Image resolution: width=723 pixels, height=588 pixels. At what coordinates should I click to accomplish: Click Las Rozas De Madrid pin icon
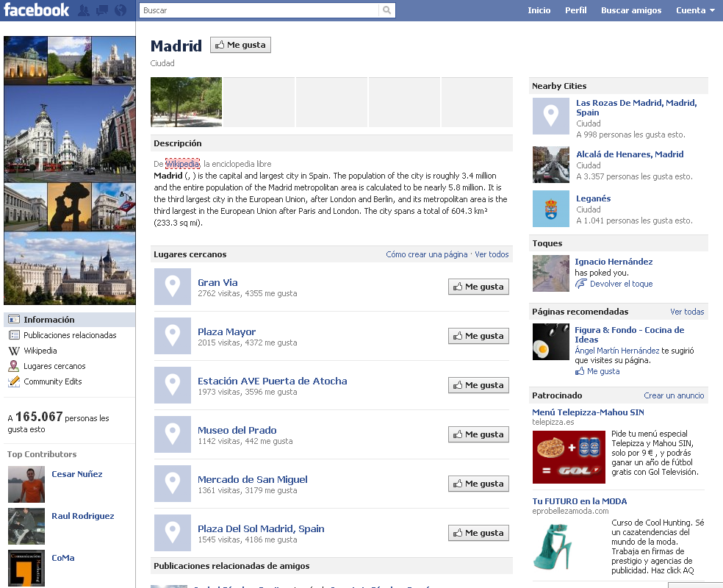(x=550, y=116)
